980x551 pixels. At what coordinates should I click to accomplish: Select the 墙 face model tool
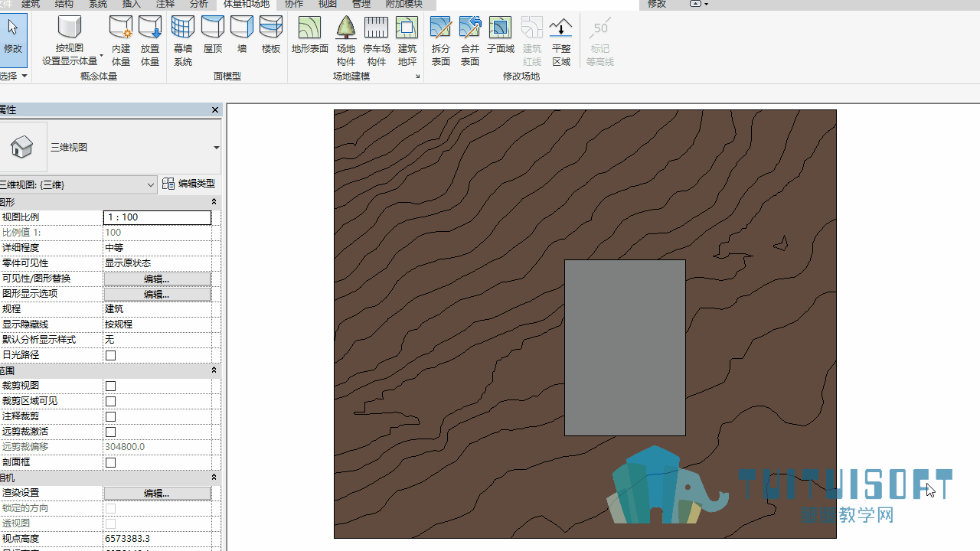pyautogui.click(x=242, y=35)
